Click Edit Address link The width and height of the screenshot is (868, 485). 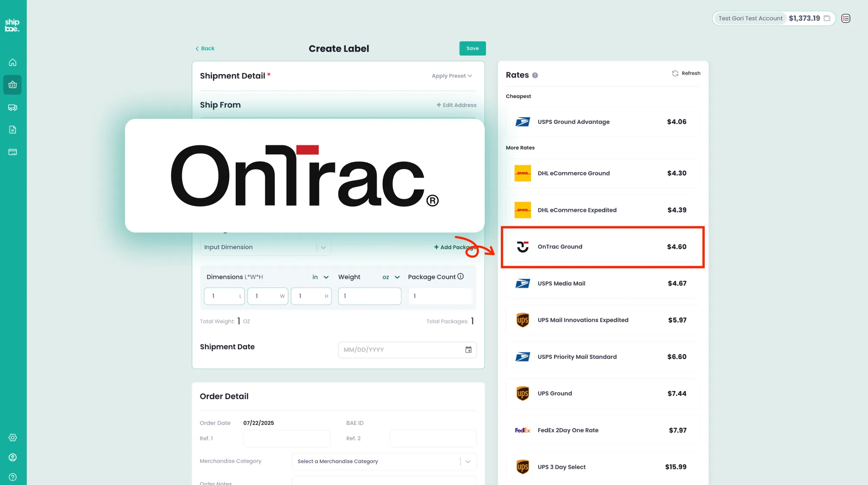click(456, 105)
